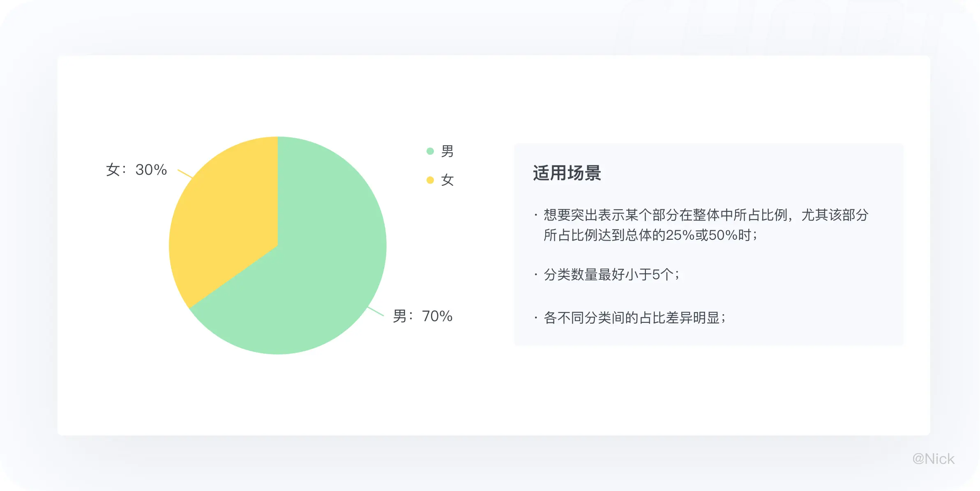Click the 适用场景 heading
Screen dimensions: 980x491
[x=567, y=173]
